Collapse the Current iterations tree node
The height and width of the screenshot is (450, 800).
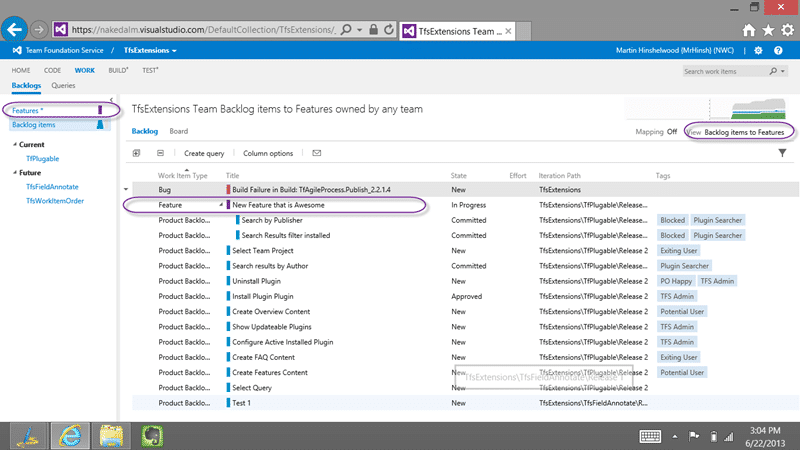click(x=15, y=144)
